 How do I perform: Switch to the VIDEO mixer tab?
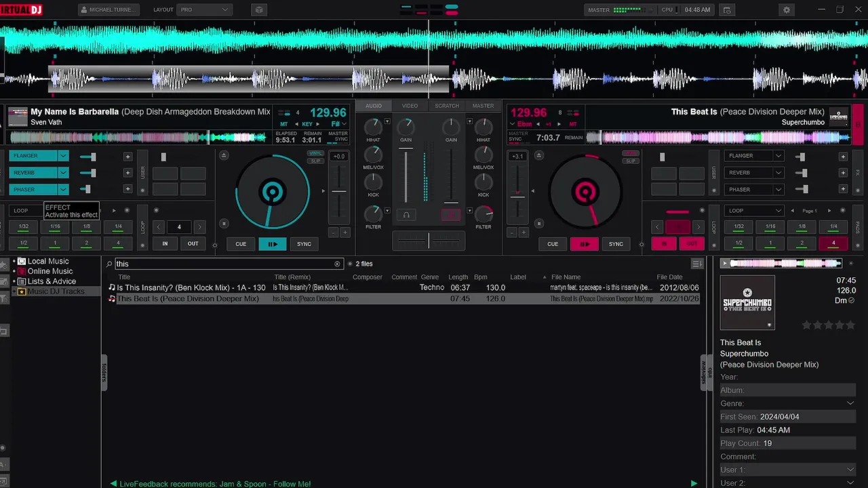(x=410, y=106)
